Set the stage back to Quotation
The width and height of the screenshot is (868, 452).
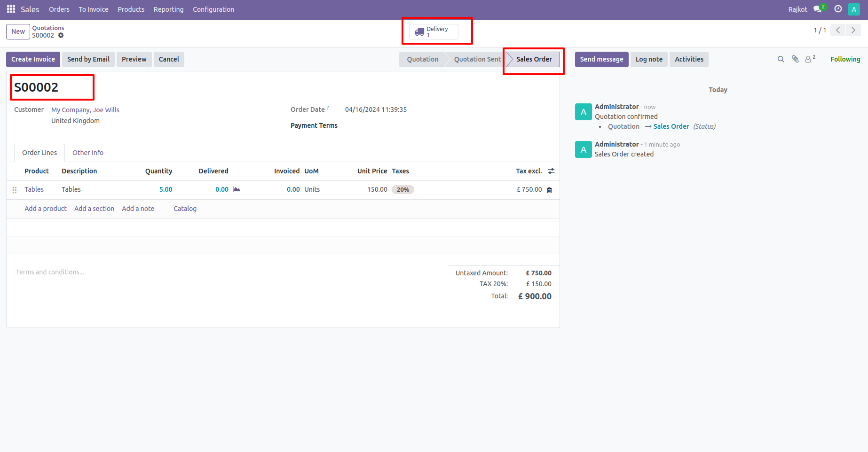tap(422, 59)
